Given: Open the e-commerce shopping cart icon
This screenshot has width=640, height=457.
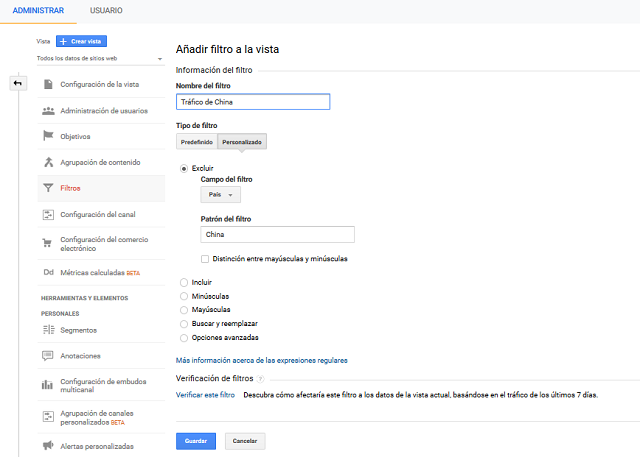Looking at the screenshot, I should [x=47, y=243].
